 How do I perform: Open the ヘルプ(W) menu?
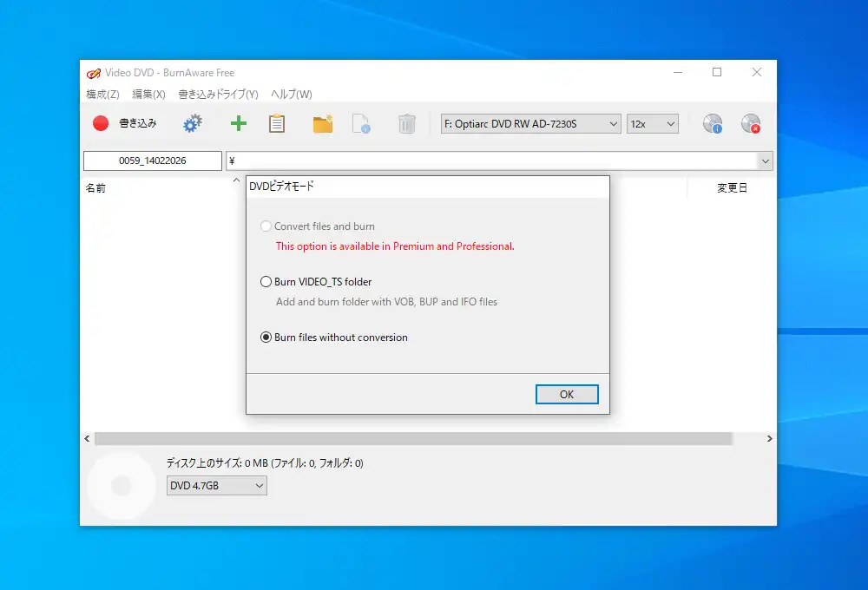(x=292, y=95)
